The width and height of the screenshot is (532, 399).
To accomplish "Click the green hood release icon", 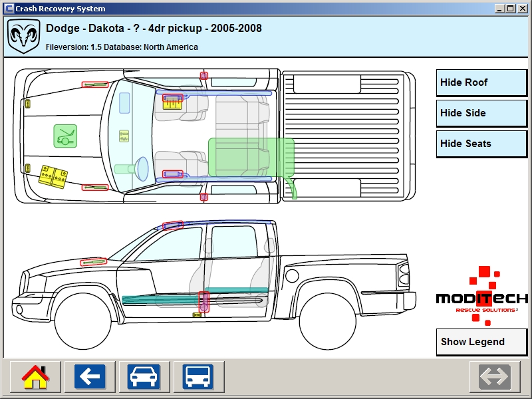I will (x=65, y=136).
